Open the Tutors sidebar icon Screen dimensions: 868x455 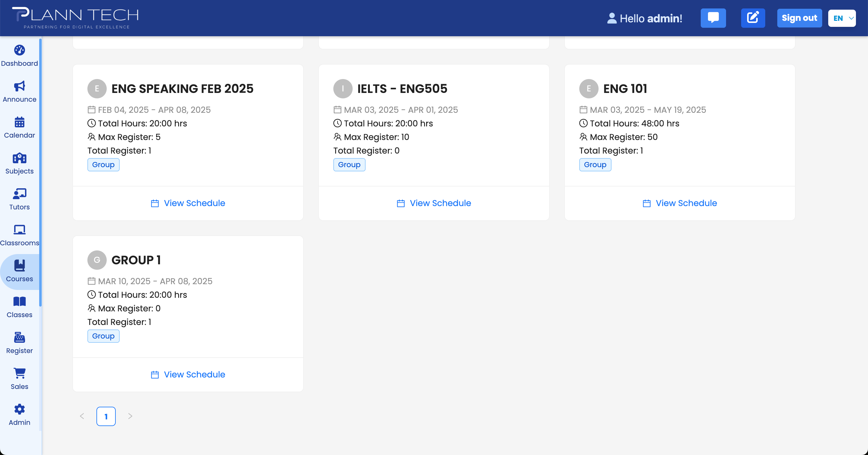19,194
